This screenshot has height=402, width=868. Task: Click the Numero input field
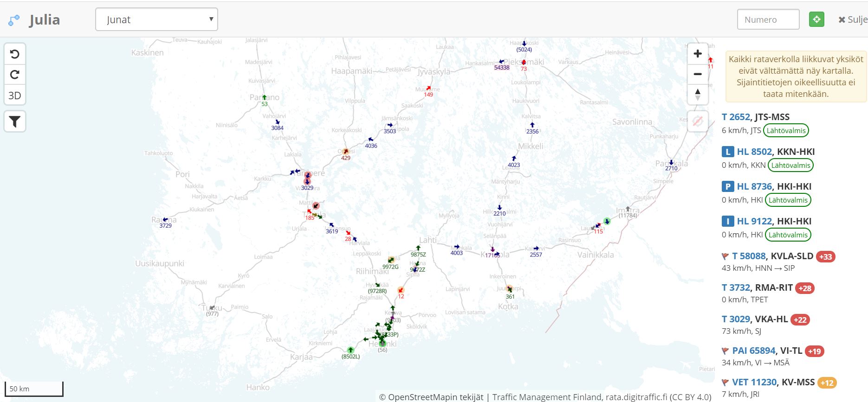click(768, 19)
